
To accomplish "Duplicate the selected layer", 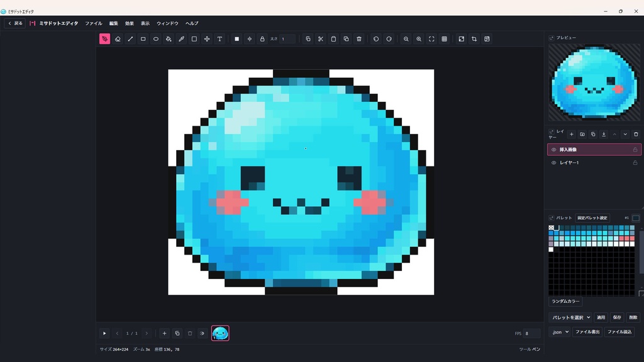I will pos(593,134).
